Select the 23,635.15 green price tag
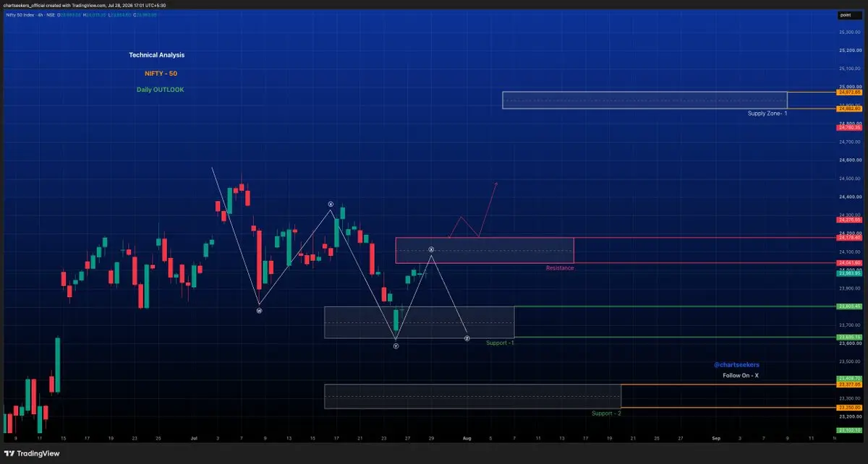 point(849,338)
